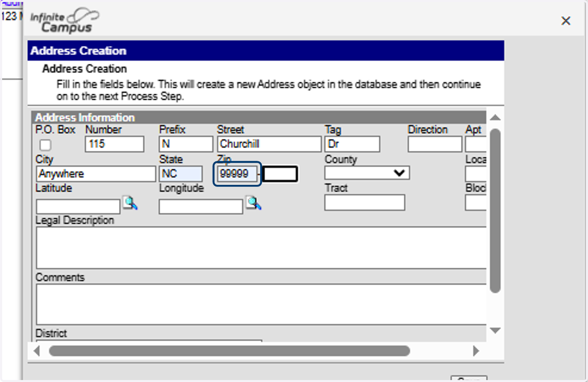Viewport: 588px width, 382px height.
Task: Click the Tract input field
Action: pyautogui.click(x=365, y=203)
